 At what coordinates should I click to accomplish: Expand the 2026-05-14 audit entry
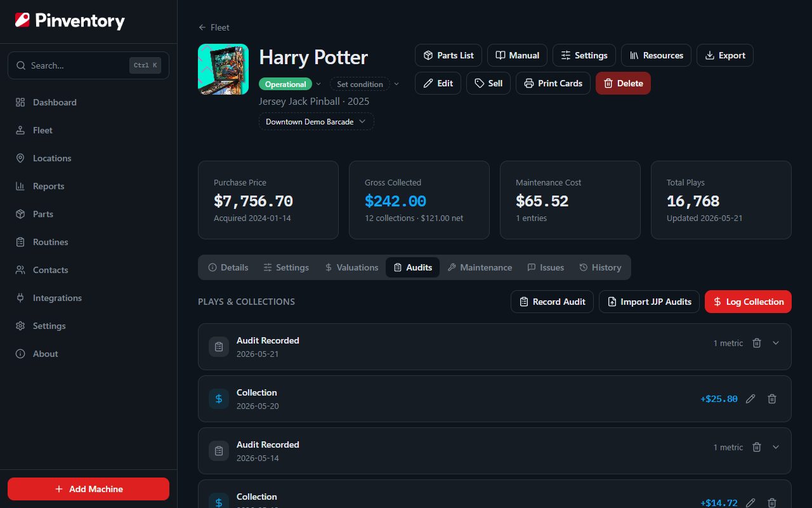click(x=776, y=447)
